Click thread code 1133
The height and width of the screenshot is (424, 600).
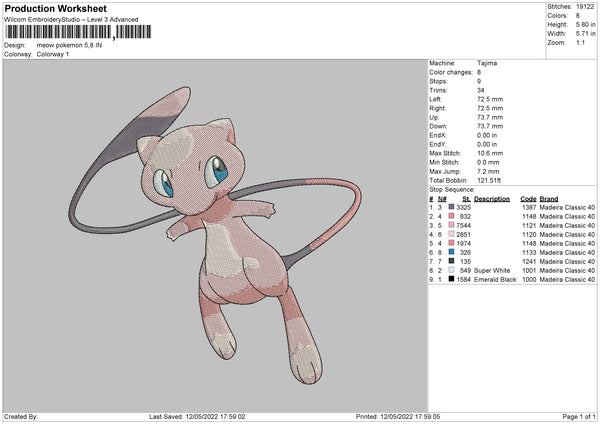click(529, 253)
